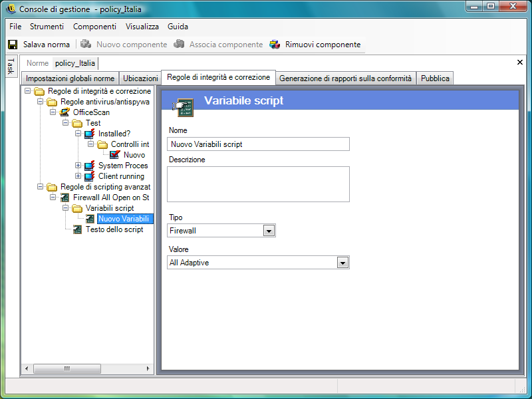
Task: Click the monitor icon beside Installed?
Action: (x=90, y=134)
